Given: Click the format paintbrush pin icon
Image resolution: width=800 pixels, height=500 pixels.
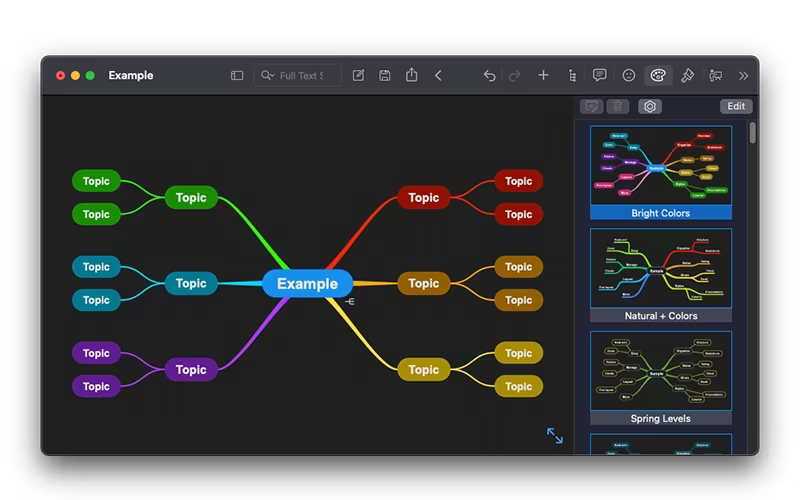Looking at the screenshot, I should tap(687, 76).
